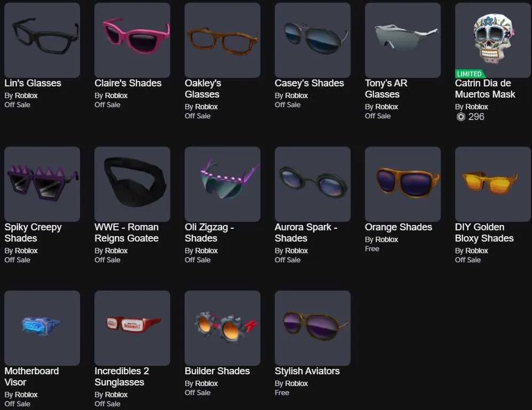This screenshot has height=410, width=532.
Task: Open the Oli Zigzag Shades picture
Action: click(x=223, y=184)
